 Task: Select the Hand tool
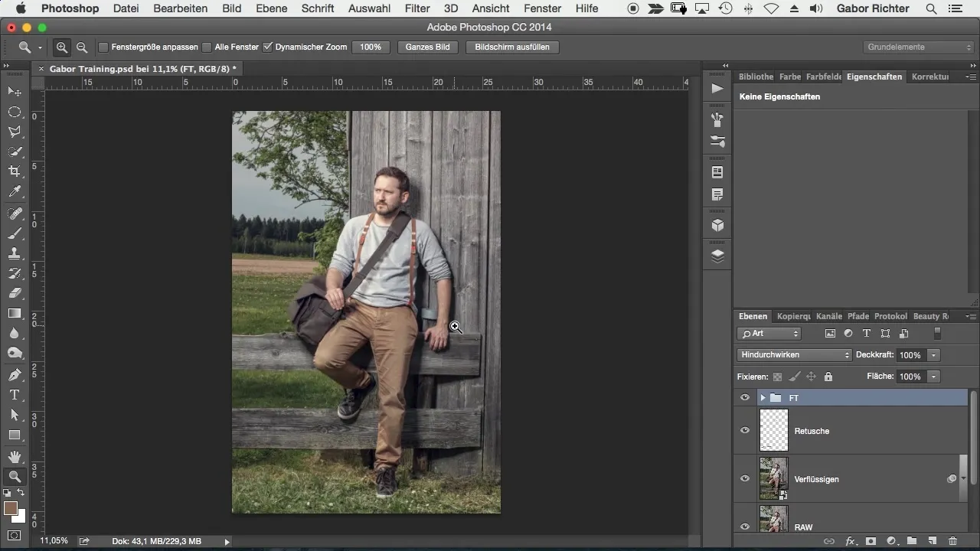point(15,457)
